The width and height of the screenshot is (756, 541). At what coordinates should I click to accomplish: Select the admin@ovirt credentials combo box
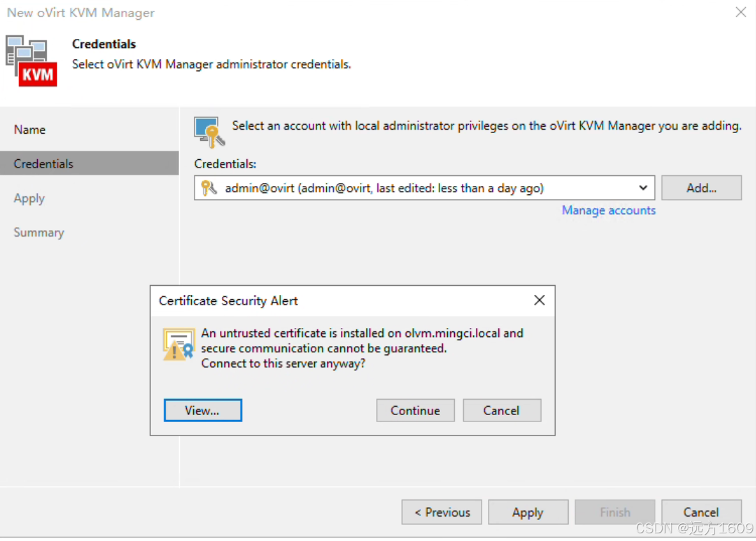(x=424, y=187)
